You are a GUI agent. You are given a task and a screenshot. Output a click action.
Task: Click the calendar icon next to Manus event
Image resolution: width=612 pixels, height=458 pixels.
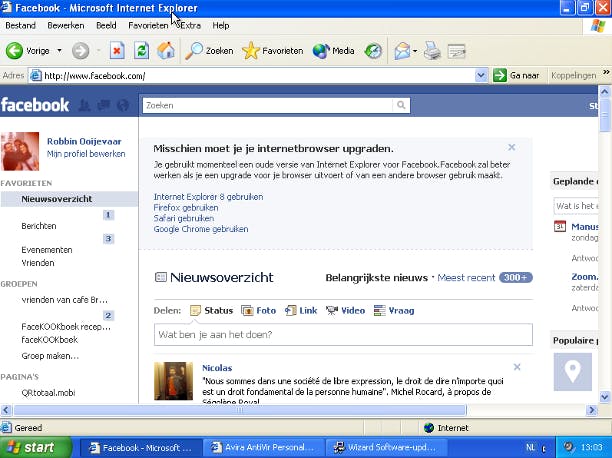click(560, 226)
